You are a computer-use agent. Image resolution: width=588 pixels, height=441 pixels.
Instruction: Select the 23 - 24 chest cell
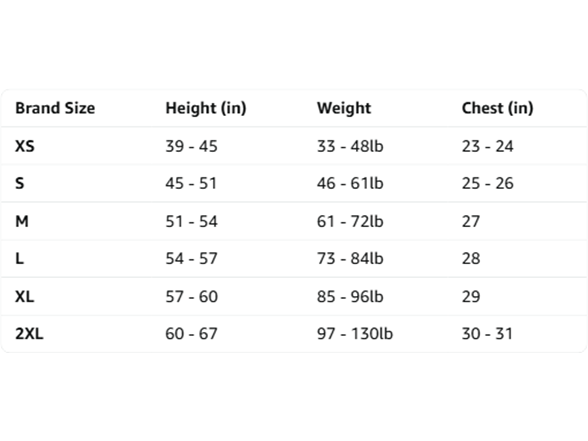pyautogui.click(x=488, y=146)
